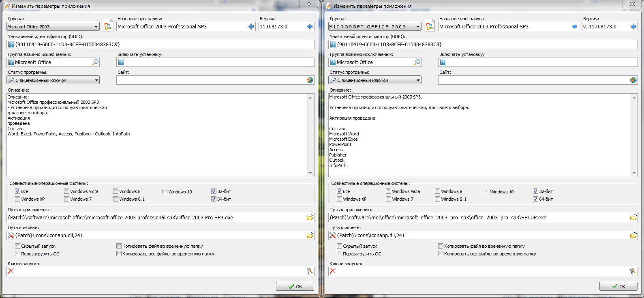Image resolution: width=644 pixels, height=298 pixels.
Task: Browse icon path via folder icon, right dialog
Action: (633, 236)
